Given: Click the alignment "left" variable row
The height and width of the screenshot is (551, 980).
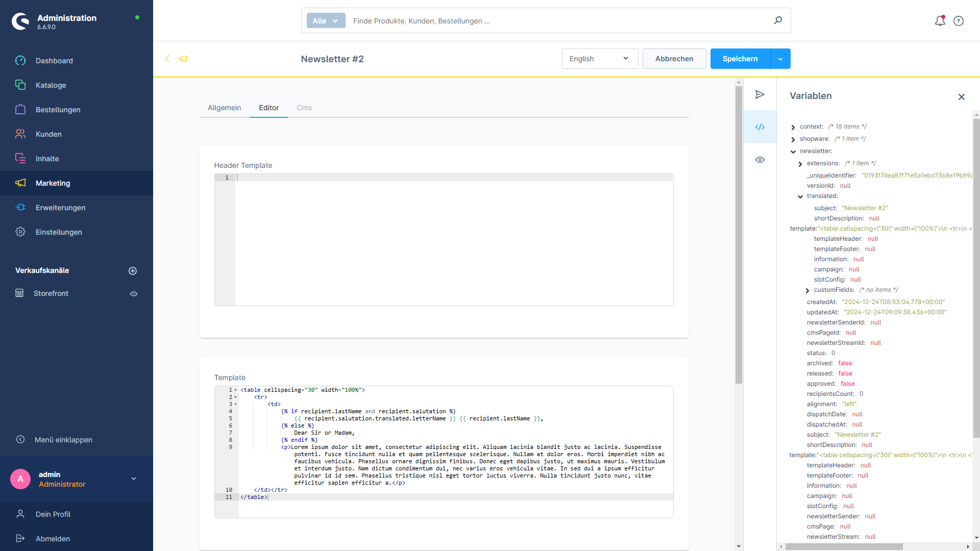Looking at the screenshot, I should [832, 404].
